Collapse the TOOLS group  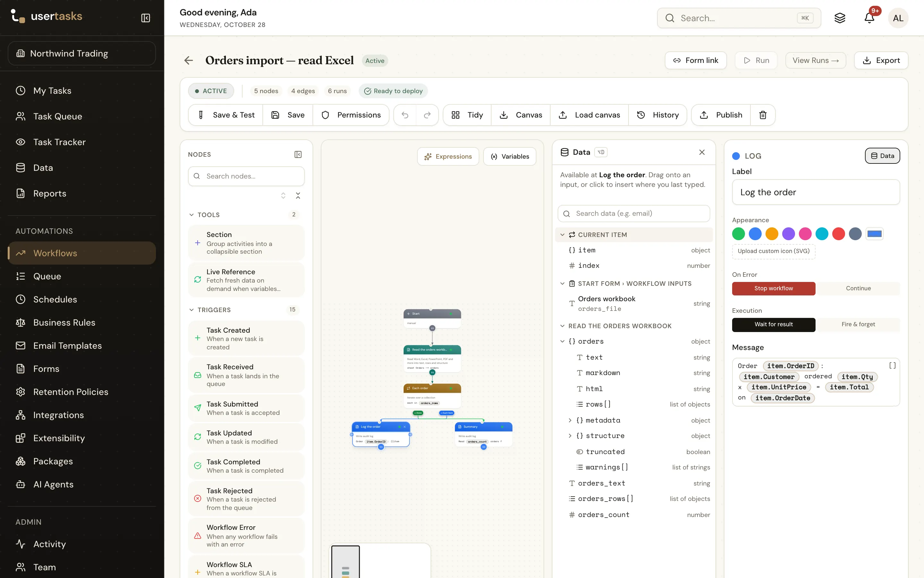pyautogui.click(x=191, y=215)
